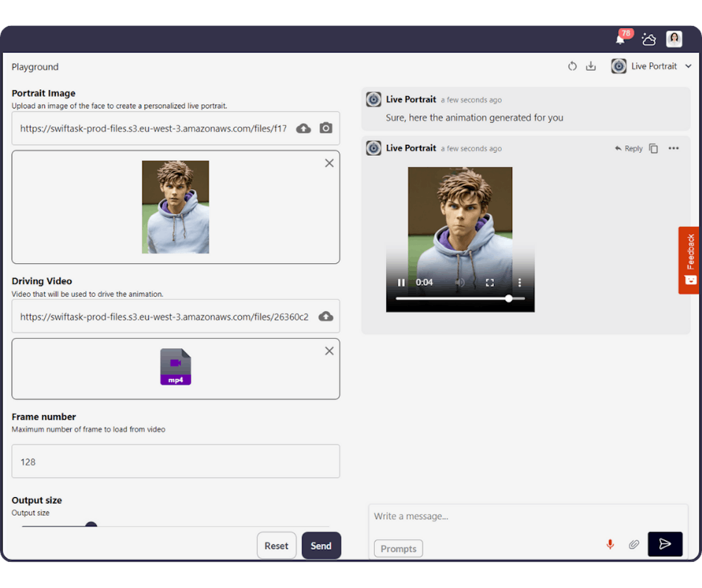The image size is (702, 588).
Task: Enter fullscreen on the video player
Action: point(490,283)
